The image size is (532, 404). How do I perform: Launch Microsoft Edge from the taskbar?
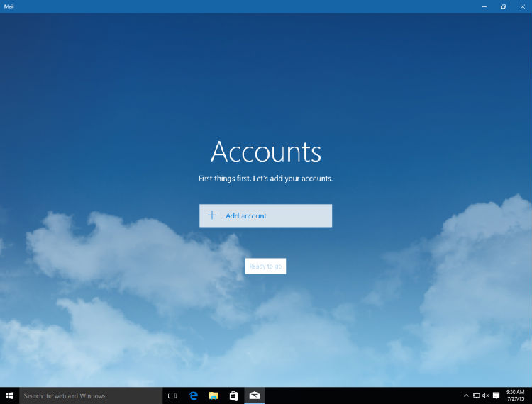[x=193, y=395]
